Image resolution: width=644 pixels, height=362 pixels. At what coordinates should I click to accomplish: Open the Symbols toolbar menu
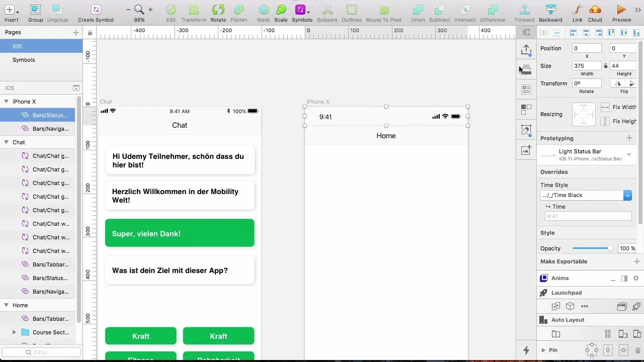(302, 10)
